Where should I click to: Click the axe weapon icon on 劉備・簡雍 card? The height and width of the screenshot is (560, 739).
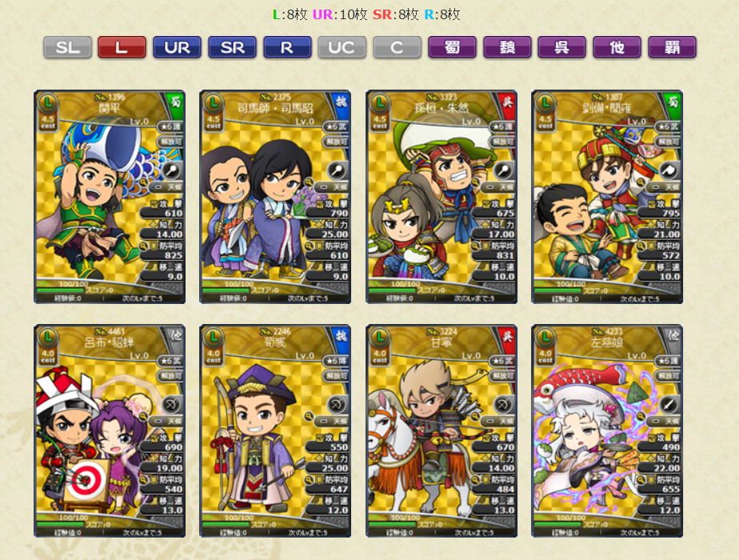669,170
